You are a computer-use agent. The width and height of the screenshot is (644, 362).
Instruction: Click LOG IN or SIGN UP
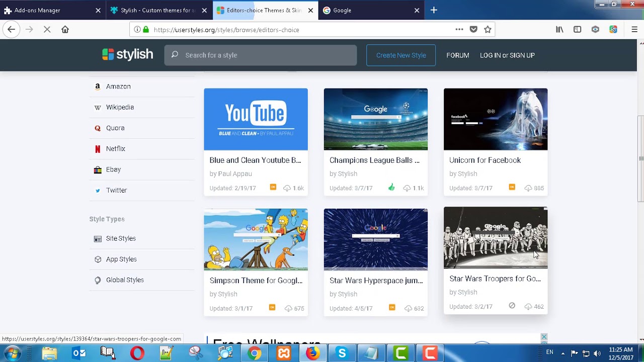(x=507, y=55)
